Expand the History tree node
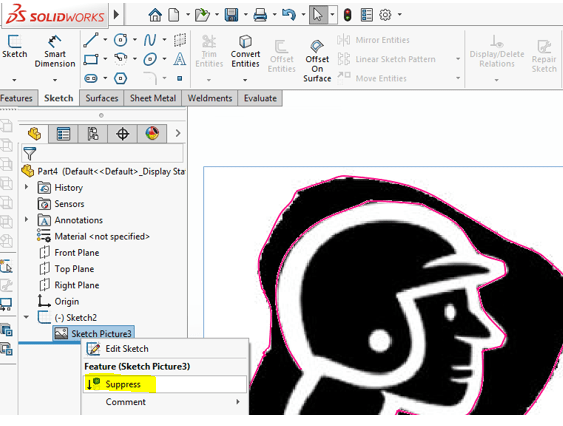Viewport: 563px width, 426px height. [26, 187]
